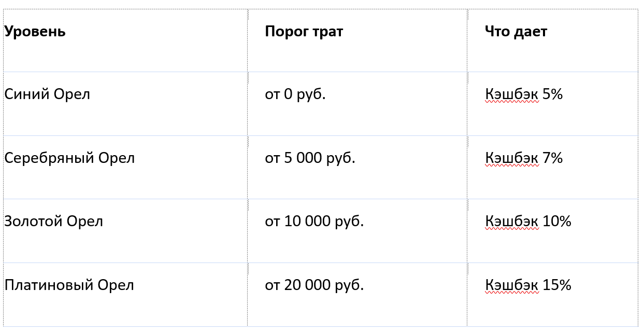The width and height of the screenshot is (644, 331).
Task: Click the "Что дает" column header
Action: (x=516, y=32)
